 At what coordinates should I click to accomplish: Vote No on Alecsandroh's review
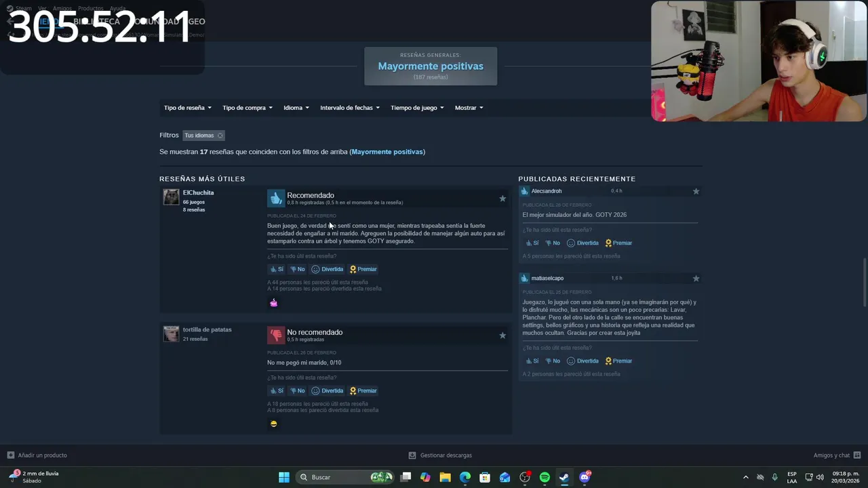pyautogui.click(x=553, y=243)
